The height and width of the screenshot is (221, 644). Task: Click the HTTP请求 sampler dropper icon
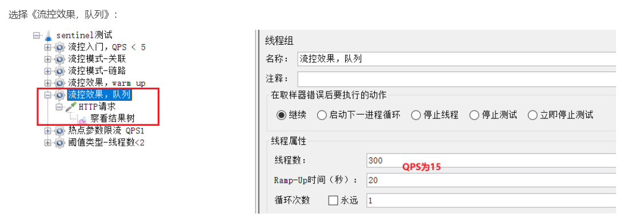click(71, 107)
